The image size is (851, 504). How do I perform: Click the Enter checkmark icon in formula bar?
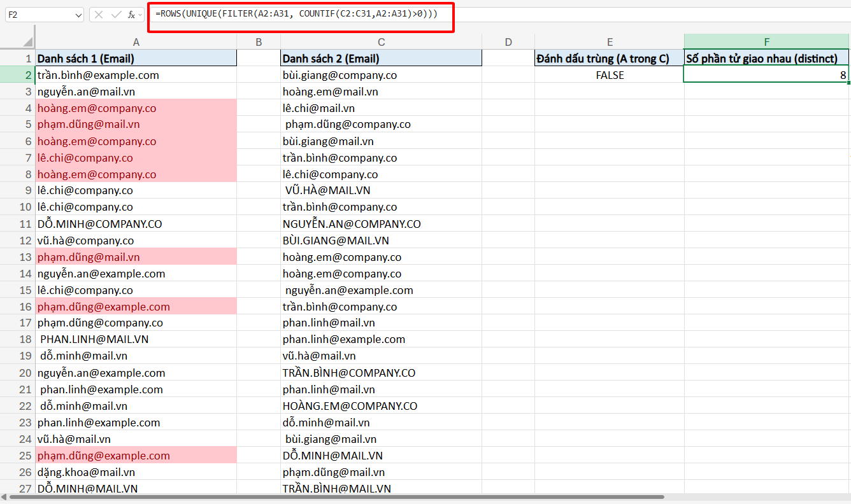tap(115, 14)
